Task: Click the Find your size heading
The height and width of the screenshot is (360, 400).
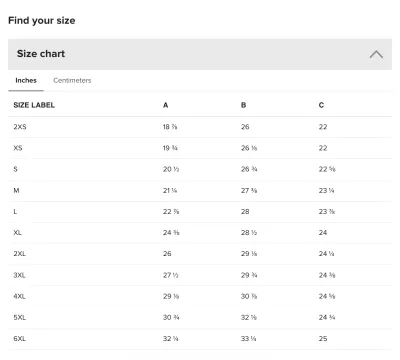Action: 42,21
